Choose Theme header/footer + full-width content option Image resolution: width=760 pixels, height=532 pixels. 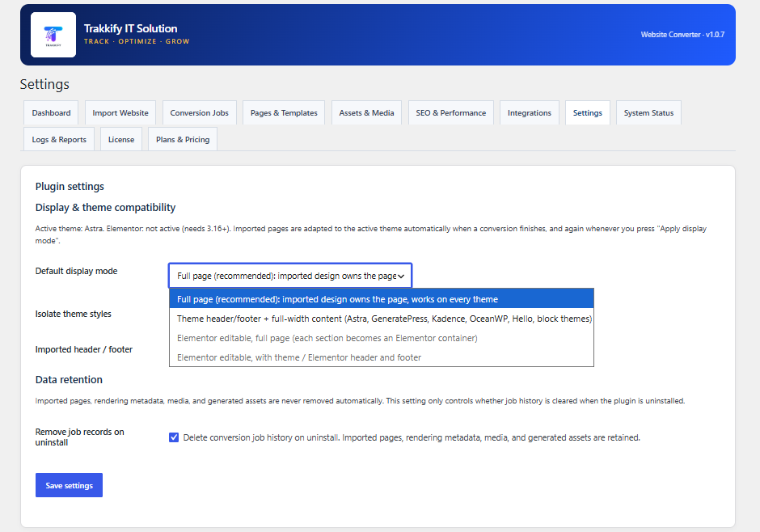tap(382, 319)
